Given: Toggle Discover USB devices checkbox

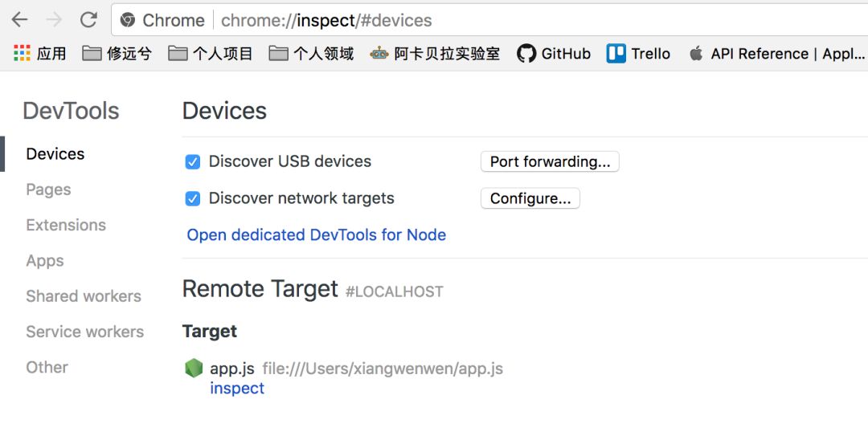Looking at the screenshot, I should coord(193,162).
